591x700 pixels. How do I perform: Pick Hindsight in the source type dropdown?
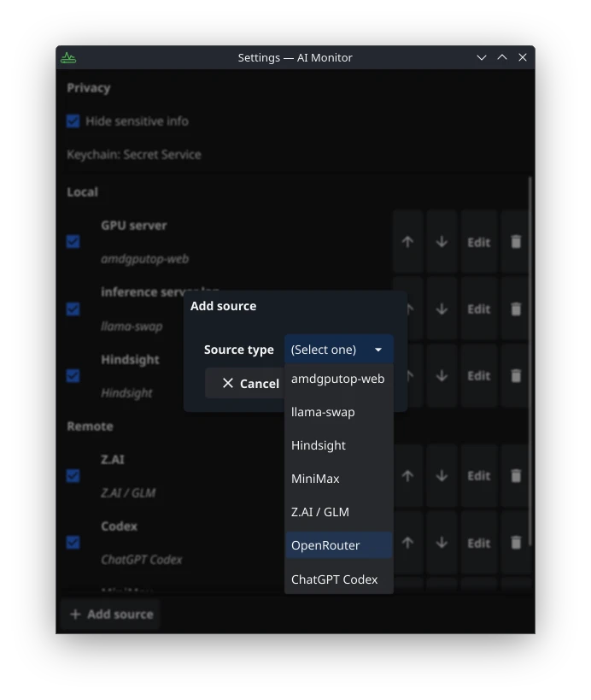[x=338, y=445]
